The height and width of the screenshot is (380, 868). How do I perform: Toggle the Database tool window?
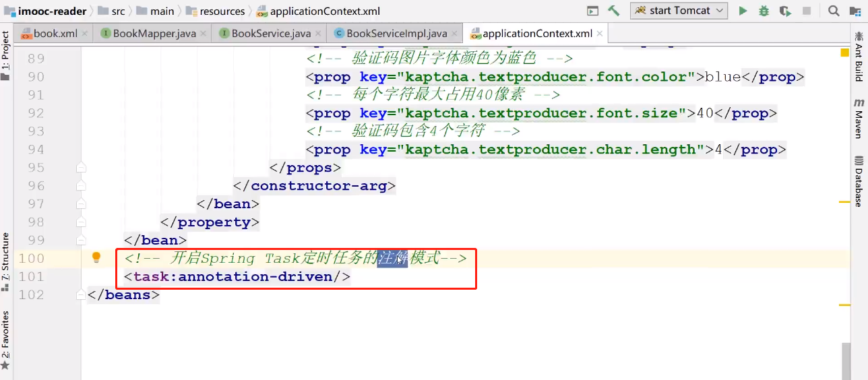859,181
